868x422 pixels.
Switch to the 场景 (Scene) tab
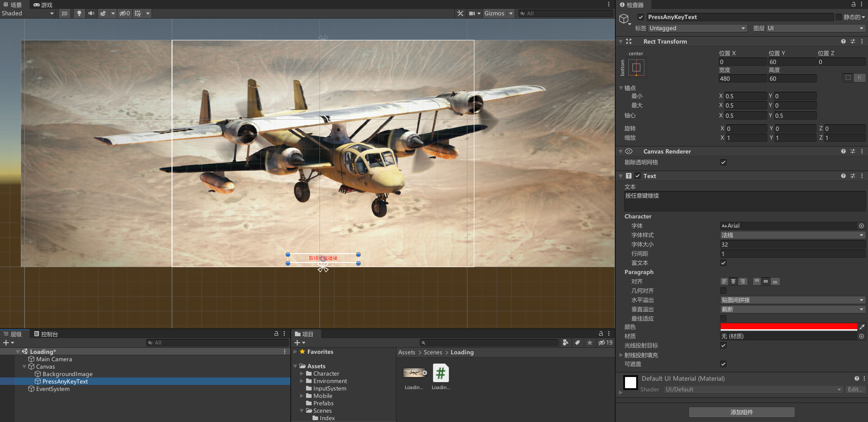[x=13, y=5]
